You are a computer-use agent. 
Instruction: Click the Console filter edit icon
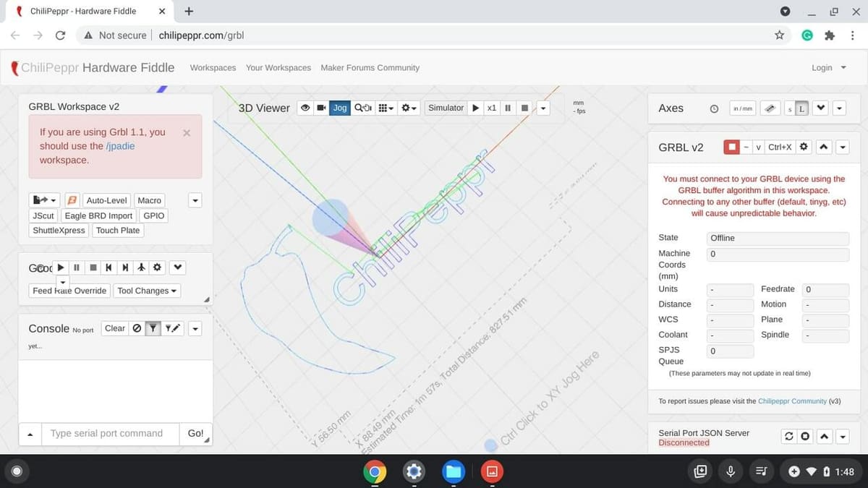point(172,328)
